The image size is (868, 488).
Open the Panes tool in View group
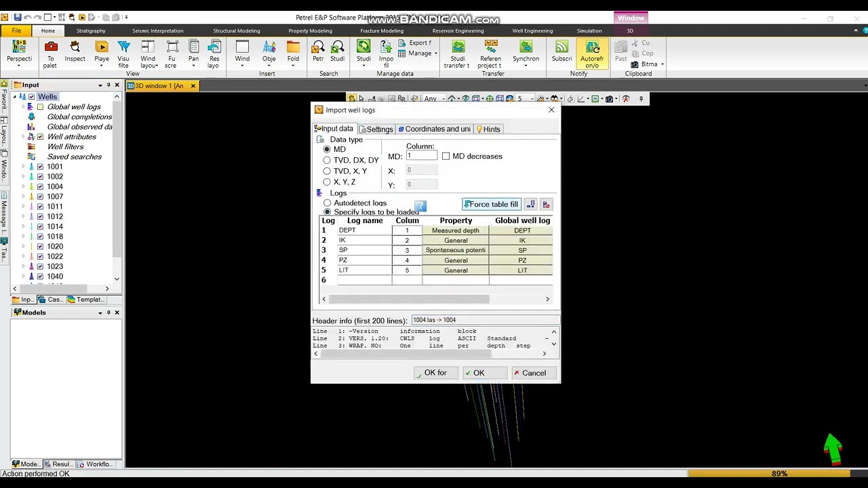193,54
